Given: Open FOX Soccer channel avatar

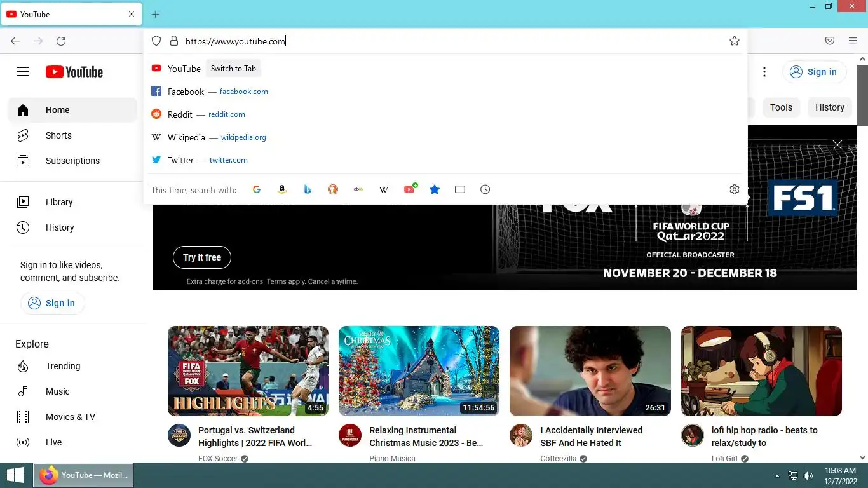Looking at the screenshot, I should (x=179, y=435).
